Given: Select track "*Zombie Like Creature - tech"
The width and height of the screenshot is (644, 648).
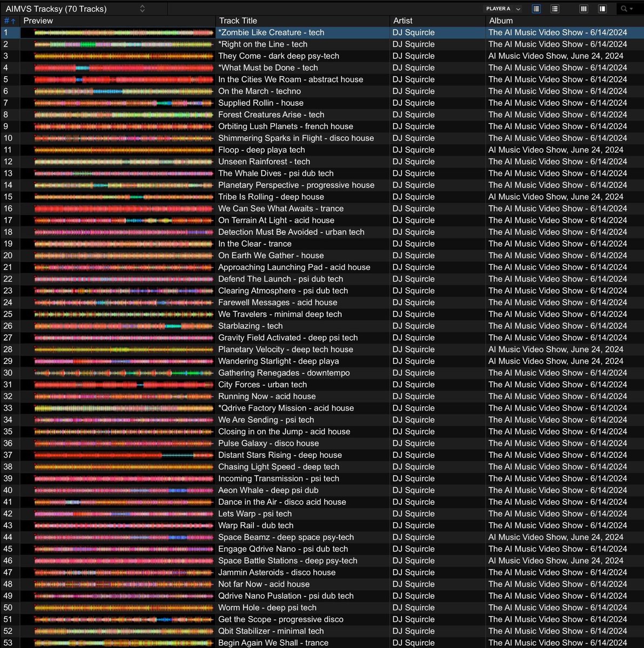Looking at the screenshot, I should tap(271, 32).
